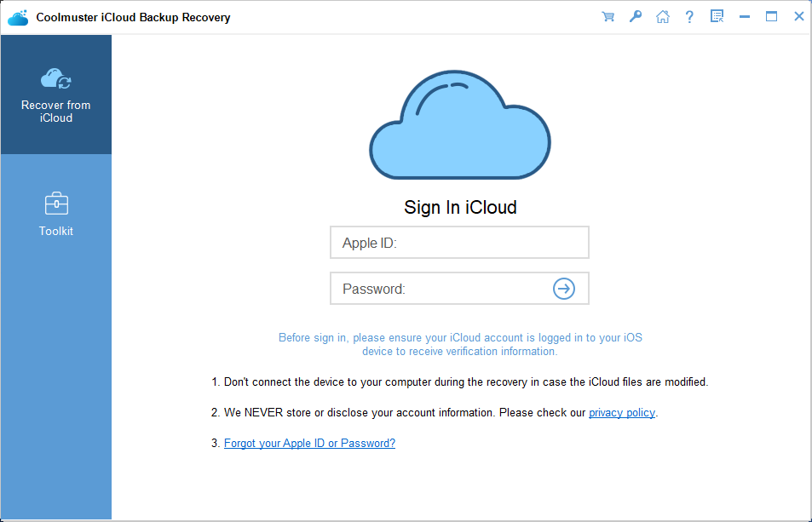The width and height of the screenshot is (812, 522).
Task: Click the Sign In iCloud heading
Action: pyautogui.click(x=460, y=207)
